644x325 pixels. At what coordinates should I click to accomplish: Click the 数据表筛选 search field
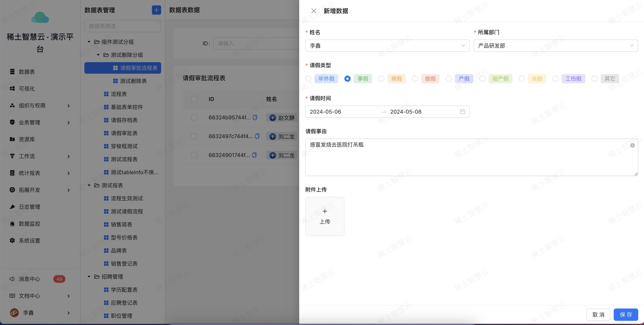click(x=123, y=26)
